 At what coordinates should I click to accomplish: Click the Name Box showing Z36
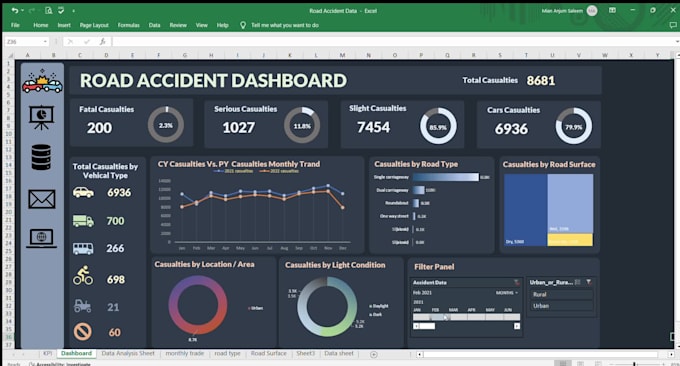(24, 42)
